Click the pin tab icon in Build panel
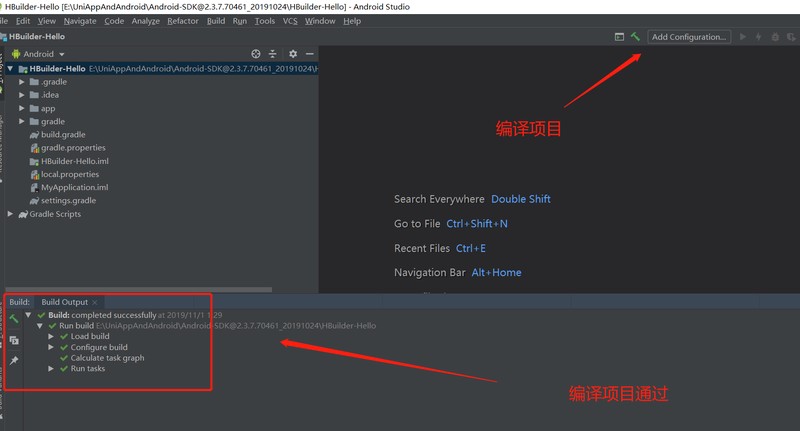Viewport: 800px width, 431px height. (x=14, y=361)
